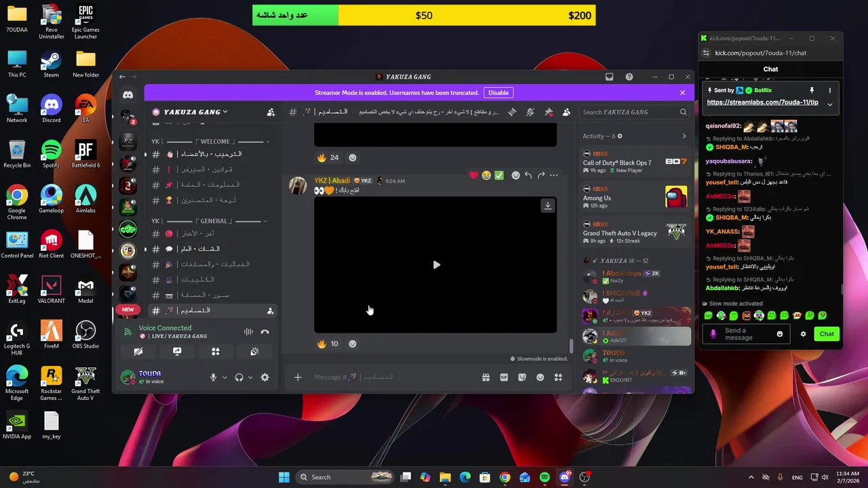Open add reaction picker on message hover bar
Image resolution: width=868 pixels, height=488 pixels.
tap(515, 176)
